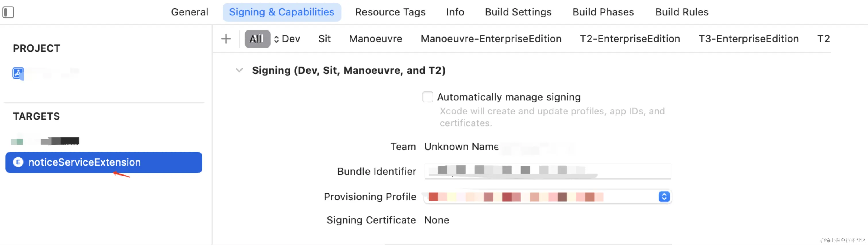Switch to the General tab

pos(190,12)
